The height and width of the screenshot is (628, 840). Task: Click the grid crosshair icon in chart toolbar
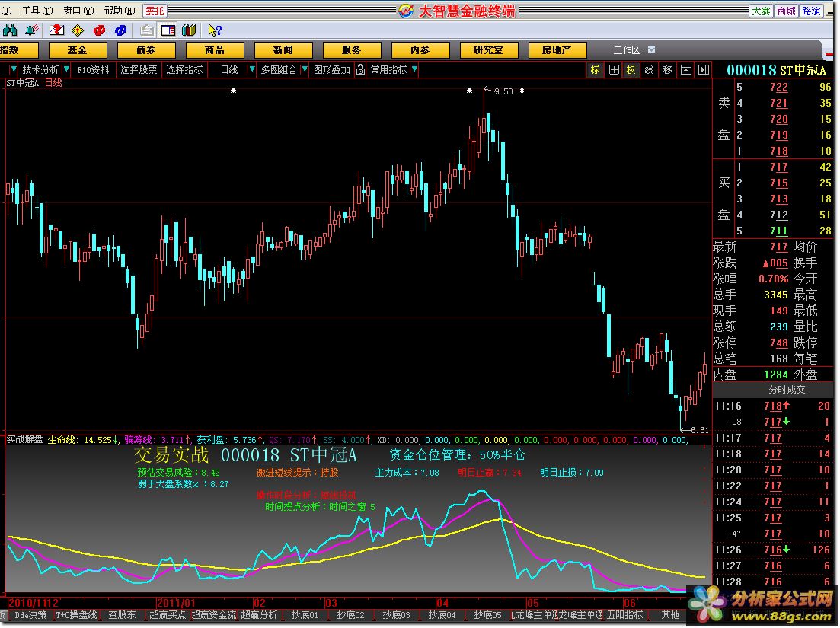tap(614, 69)
